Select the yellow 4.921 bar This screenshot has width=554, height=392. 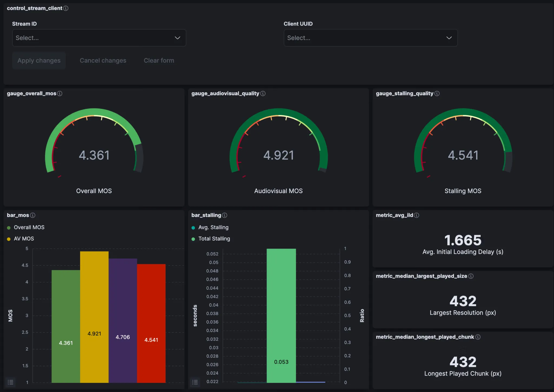point(94,317)
